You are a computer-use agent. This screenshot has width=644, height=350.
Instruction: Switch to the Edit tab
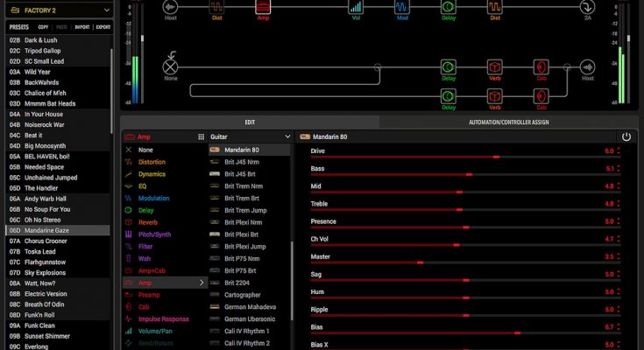pyautogui.click(x=250, y=122)
